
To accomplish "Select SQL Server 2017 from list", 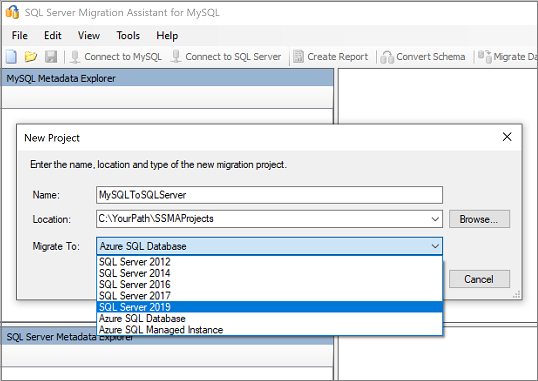I will coord(269,296).
